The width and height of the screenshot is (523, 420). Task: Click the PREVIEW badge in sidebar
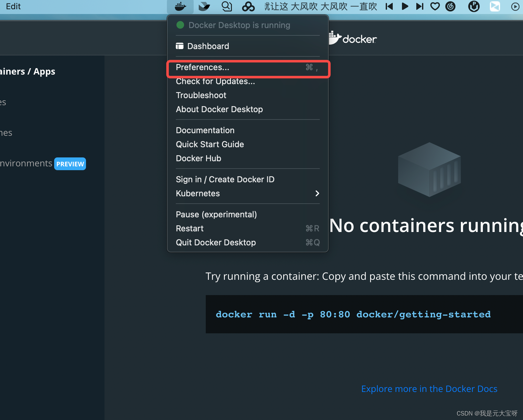point(70,164)
